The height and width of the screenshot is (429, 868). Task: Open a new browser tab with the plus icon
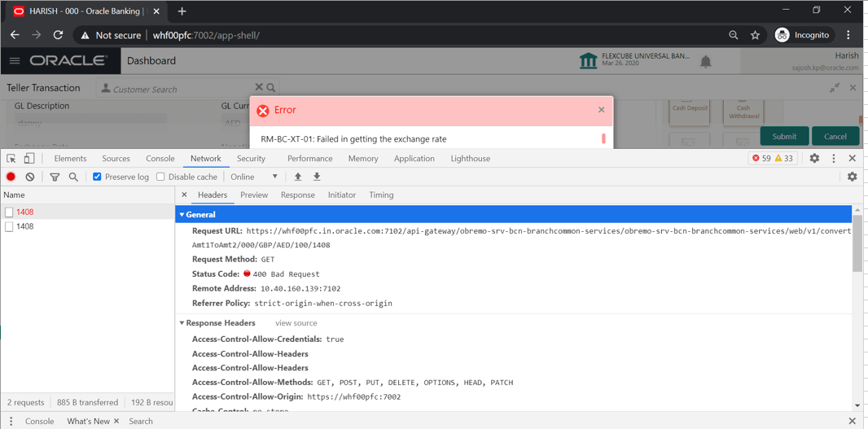click(x=182, y=11)
